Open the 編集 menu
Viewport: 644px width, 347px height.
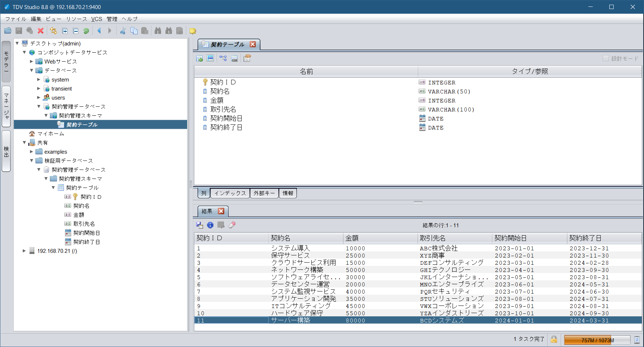point(36,19)
